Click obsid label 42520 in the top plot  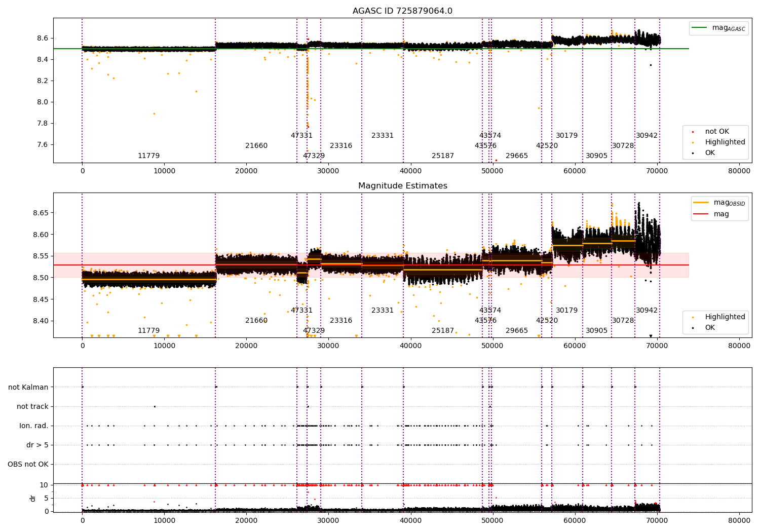(547, 146)
